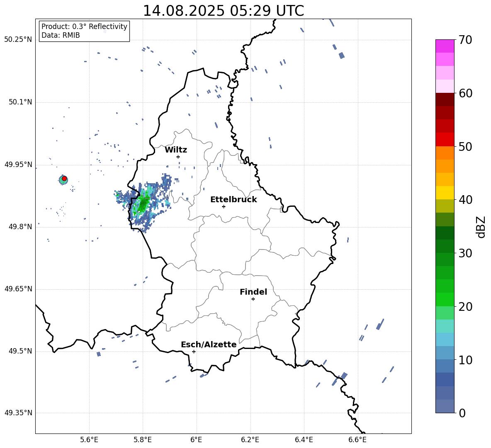This screenshot has width=491, height=448.
Task: Click the 6°E longitude label
Action: point(196,440)
